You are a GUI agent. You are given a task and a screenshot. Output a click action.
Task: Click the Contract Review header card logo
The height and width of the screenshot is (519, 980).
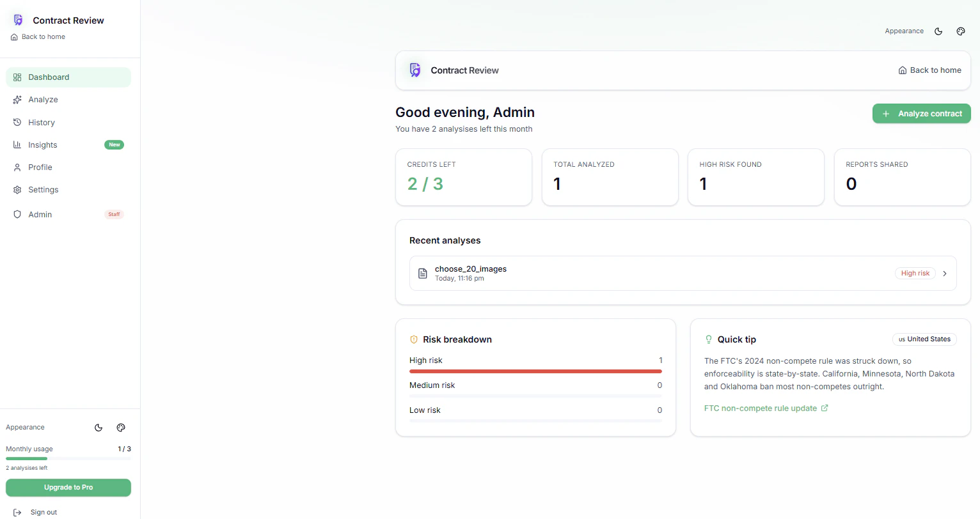coord(415,70)
